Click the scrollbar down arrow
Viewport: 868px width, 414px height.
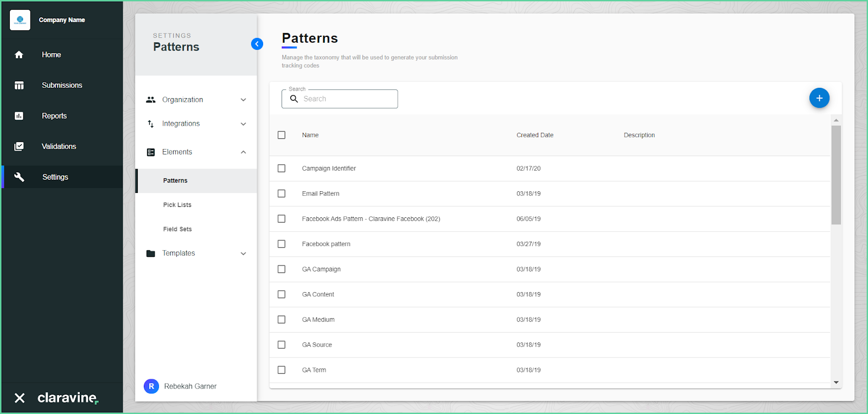836,383
